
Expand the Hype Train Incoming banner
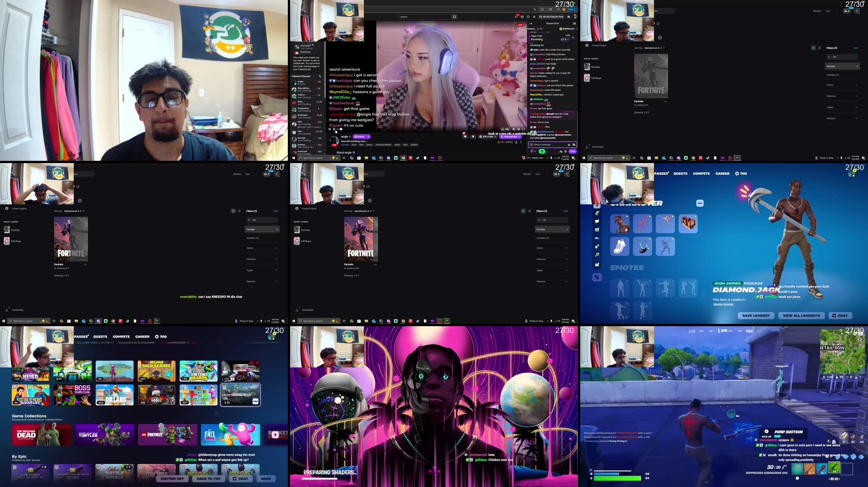click(x=573, y=38)
